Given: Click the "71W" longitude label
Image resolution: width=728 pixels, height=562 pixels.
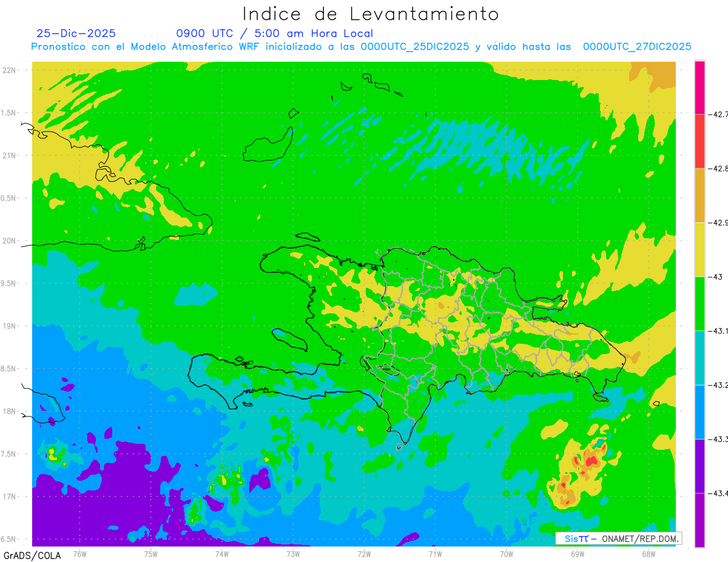Looking at the screenshot, I should [435, 554].
